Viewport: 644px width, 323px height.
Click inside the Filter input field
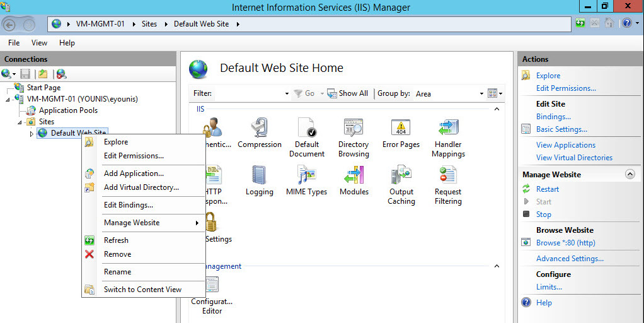coord(249,93)
